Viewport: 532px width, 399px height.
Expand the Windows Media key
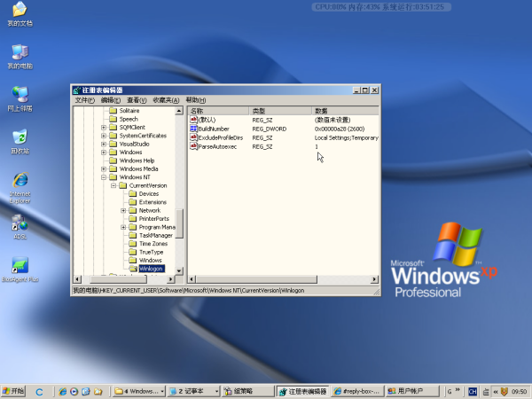click(104, 168)
